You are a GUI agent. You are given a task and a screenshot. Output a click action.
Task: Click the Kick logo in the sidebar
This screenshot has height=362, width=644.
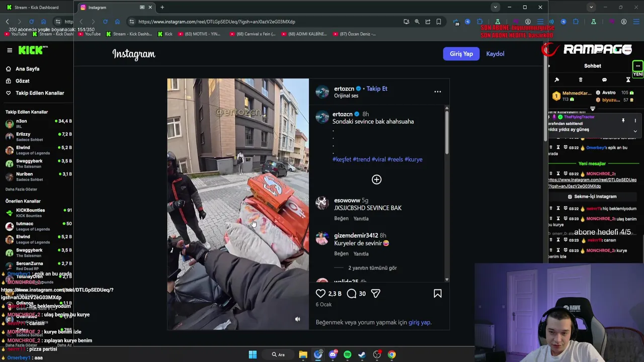(x=33, y=50)
